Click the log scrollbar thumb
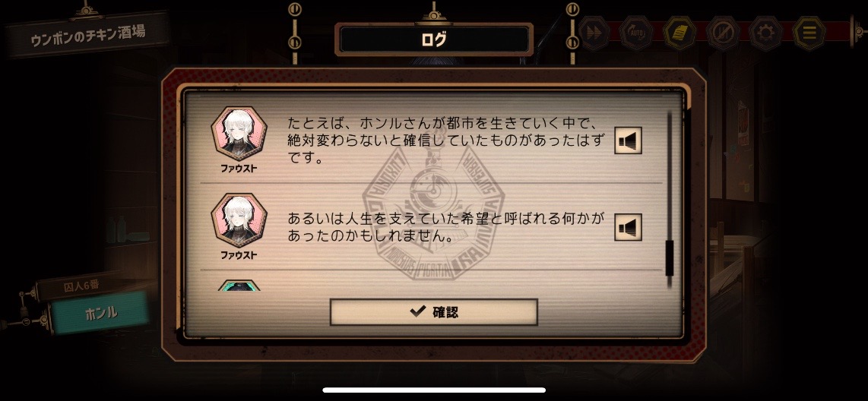Image resolution: width=868 pixels, height=401 pixels. (670, 257)
